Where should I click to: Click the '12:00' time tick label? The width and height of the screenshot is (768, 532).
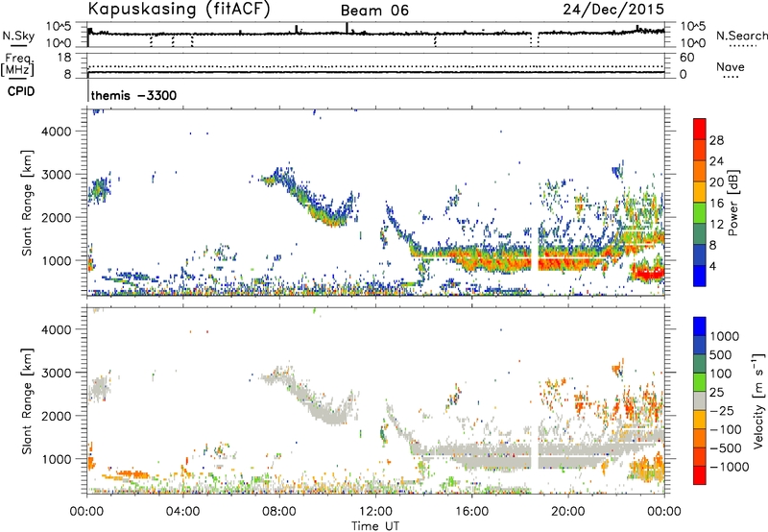pos(375,512)
